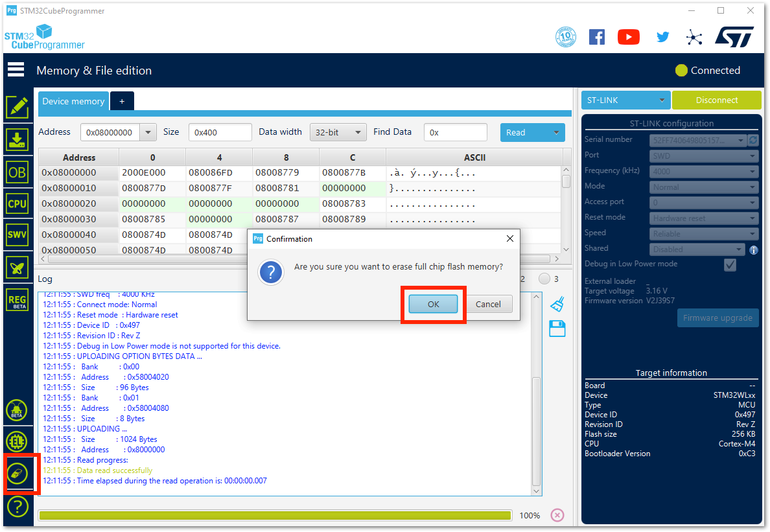This screenshot has width=770, height=532.
Task: Toggle Debug in Low Power mode checkbox
Action: coord(730,264)
